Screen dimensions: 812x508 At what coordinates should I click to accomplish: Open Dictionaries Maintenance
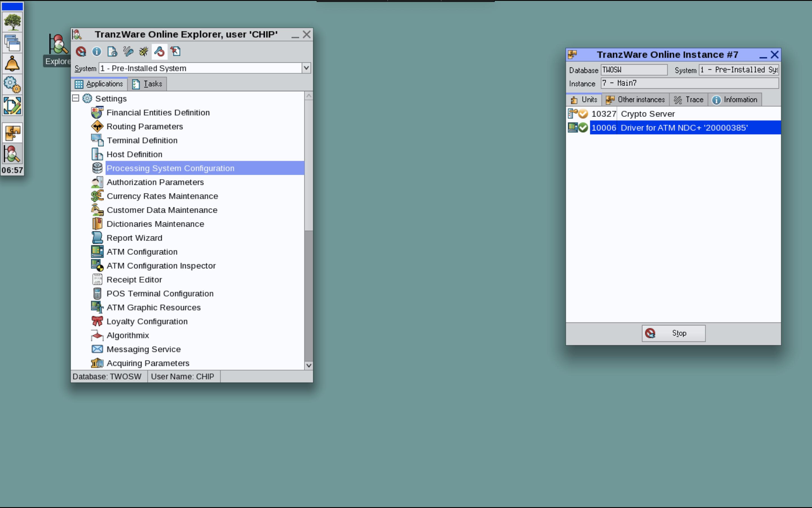pyautogui.click(x=155, y=224)
